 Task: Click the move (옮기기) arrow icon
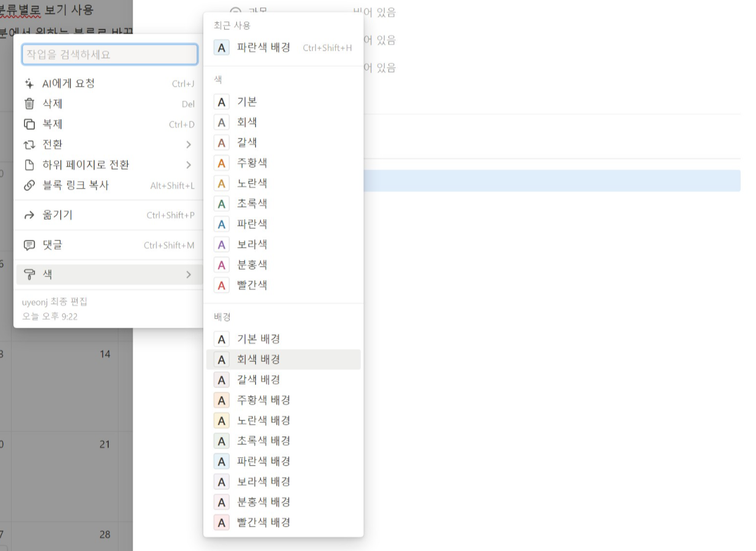[x=29, y=215]
